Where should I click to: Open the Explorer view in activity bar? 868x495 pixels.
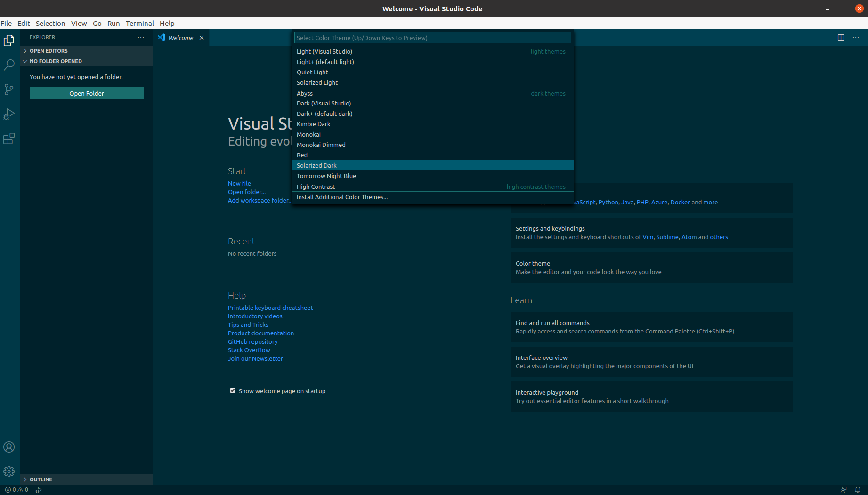coord(9,41)
